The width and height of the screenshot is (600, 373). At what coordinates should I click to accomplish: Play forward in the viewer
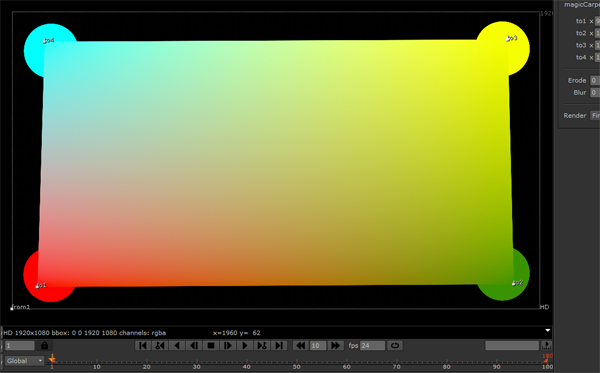point(245,345)
